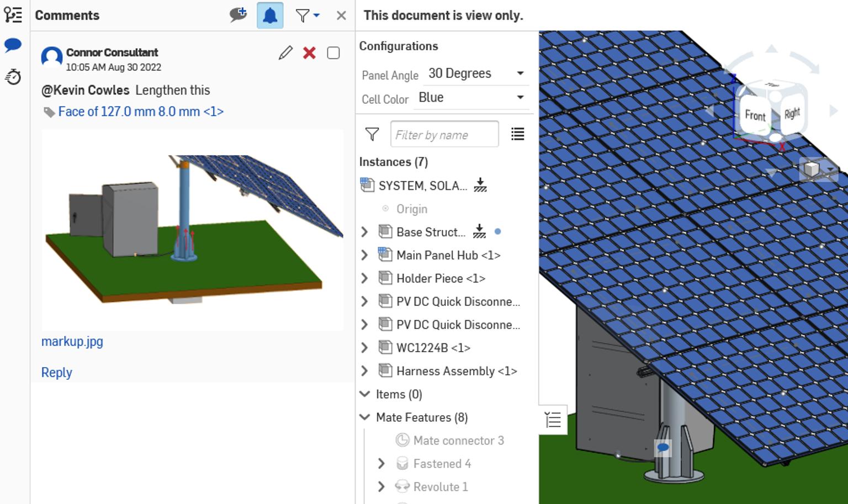Click the Reply link on the comment

[x=56, y=372]
